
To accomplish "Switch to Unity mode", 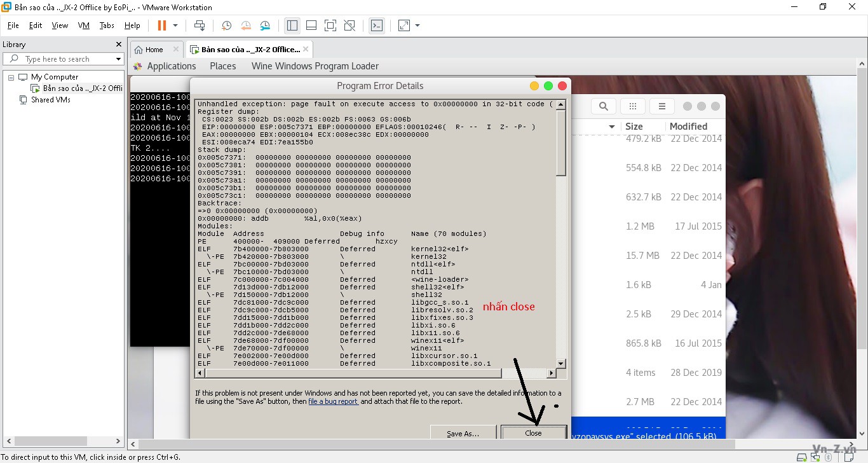I will (x=349, y=25).
